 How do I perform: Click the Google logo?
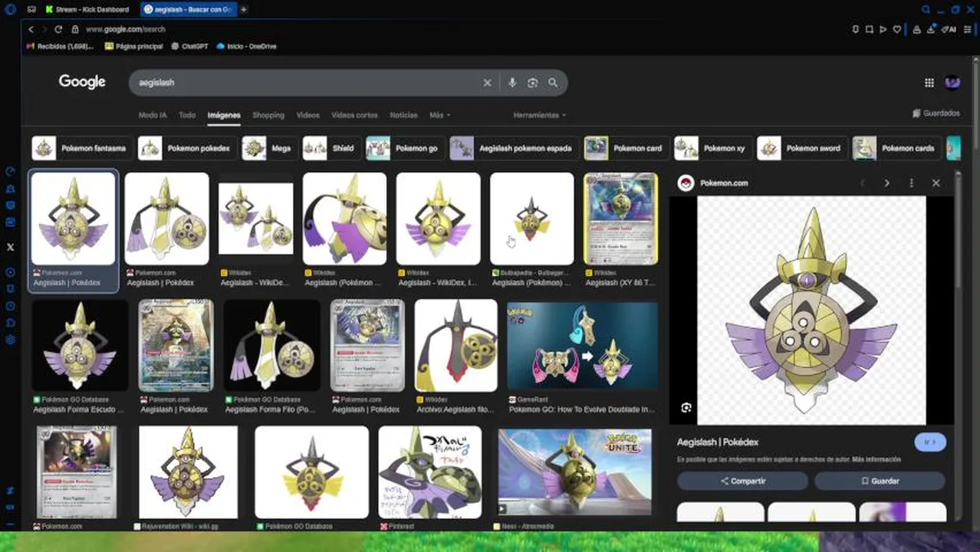(82, 82)
